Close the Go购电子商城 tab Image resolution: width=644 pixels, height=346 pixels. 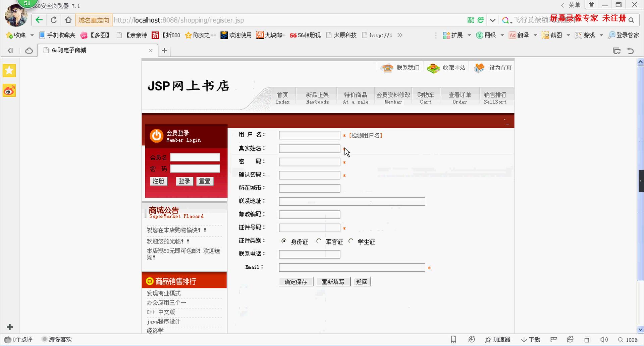[x=151, y=51]
